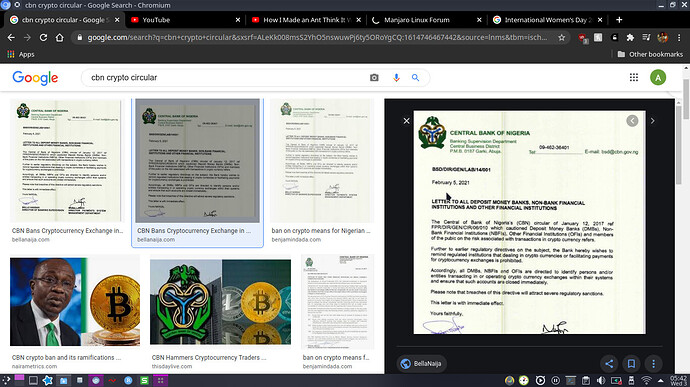Start voice search with the microphone icon
Viewport: 690px width, 387px height.
396,77
